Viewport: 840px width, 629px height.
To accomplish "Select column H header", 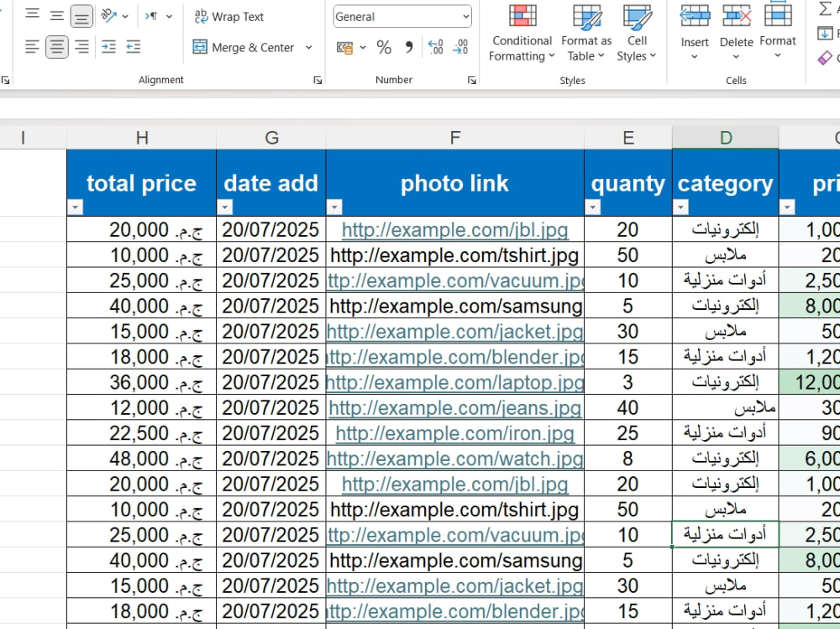I will (x=141, y=138).
